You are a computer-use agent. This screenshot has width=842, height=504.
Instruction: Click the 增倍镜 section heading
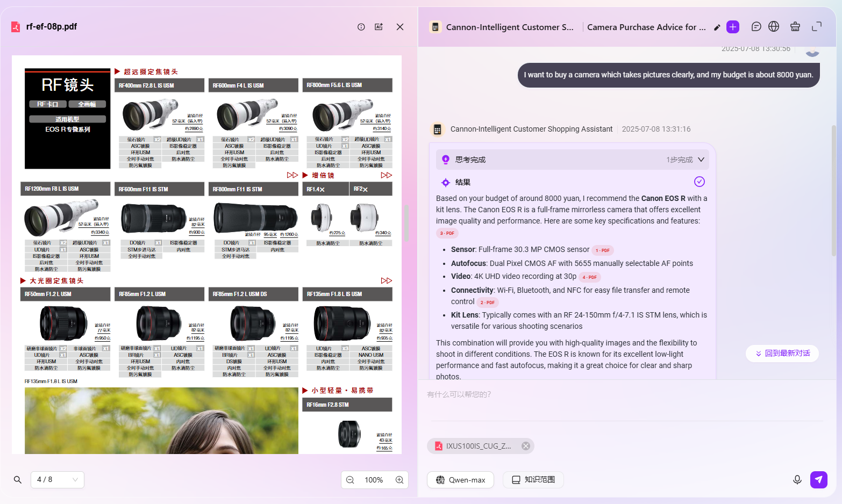(323, 175)
